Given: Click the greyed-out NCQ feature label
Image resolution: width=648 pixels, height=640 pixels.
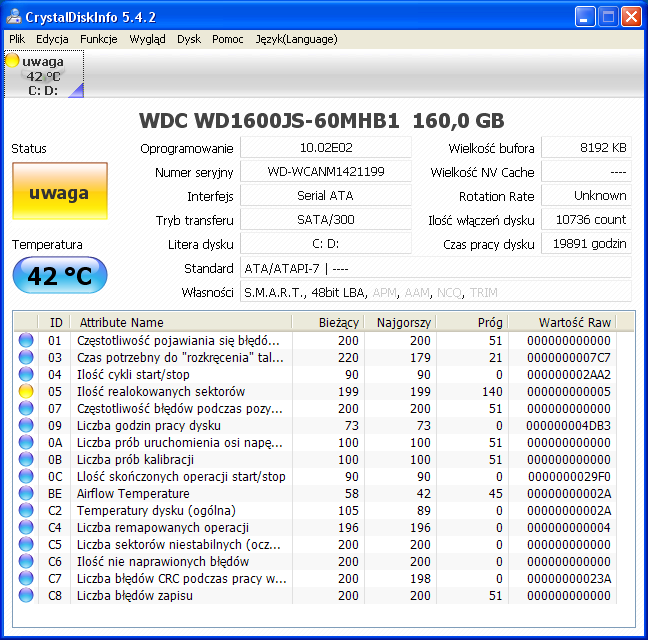Looking at the screenshot, I should coord(449,293).
